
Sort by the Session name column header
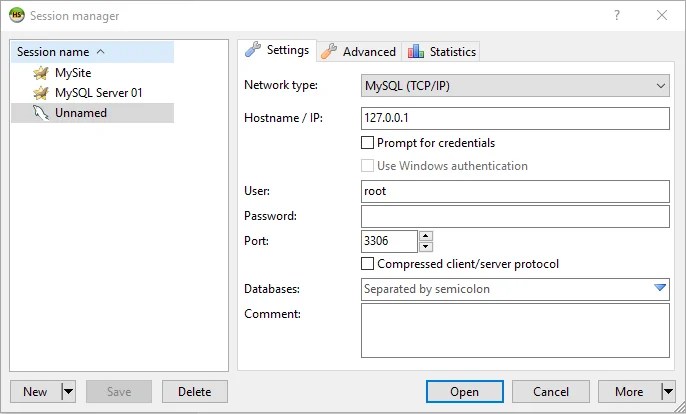click(x=92, y=52)
